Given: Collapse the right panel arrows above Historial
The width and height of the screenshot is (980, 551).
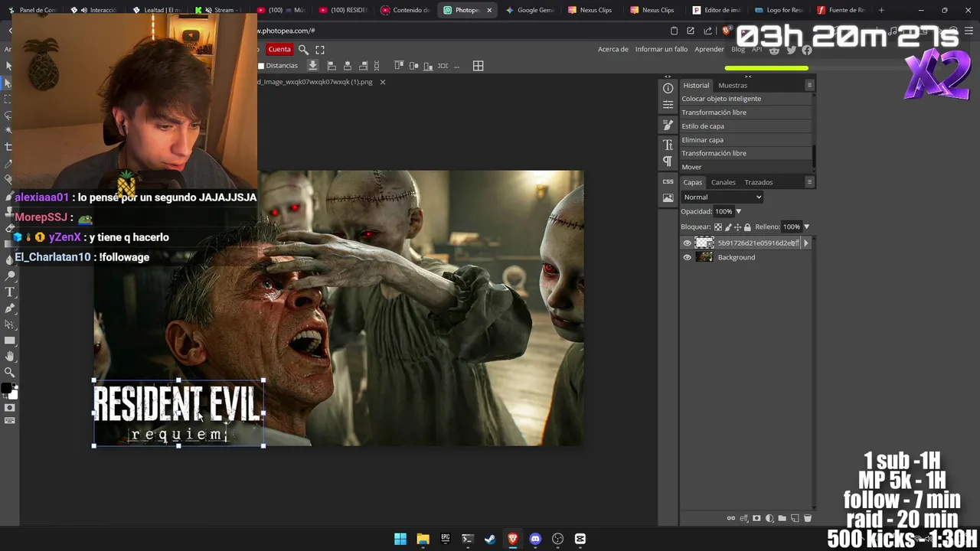Looking at the screenshot, I should [x=748, y=77].
